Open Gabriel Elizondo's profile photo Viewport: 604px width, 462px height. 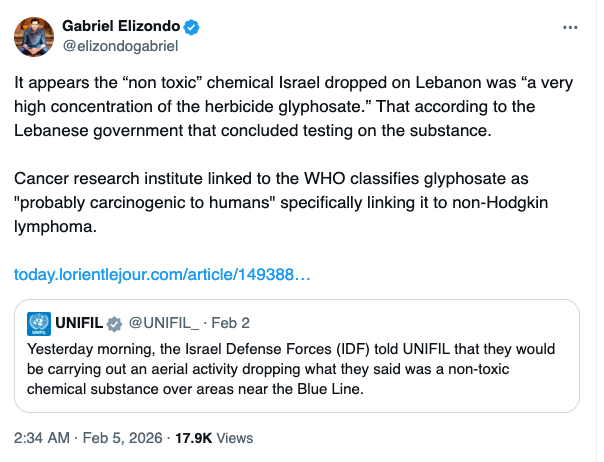tap(33, 36)
